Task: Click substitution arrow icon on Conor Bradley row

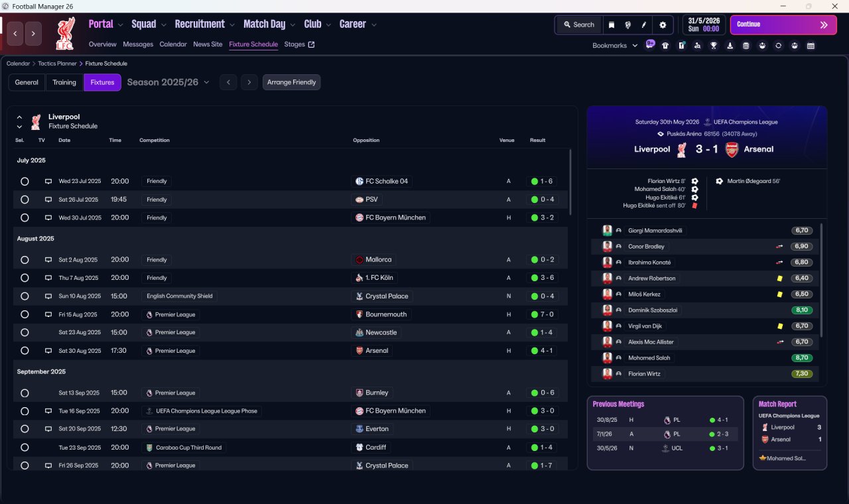Action: 780,247
